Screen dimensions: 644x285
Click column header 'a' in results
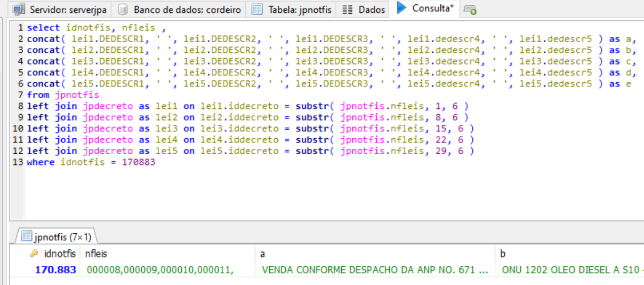pyautogui.click(x=262, y=254)
